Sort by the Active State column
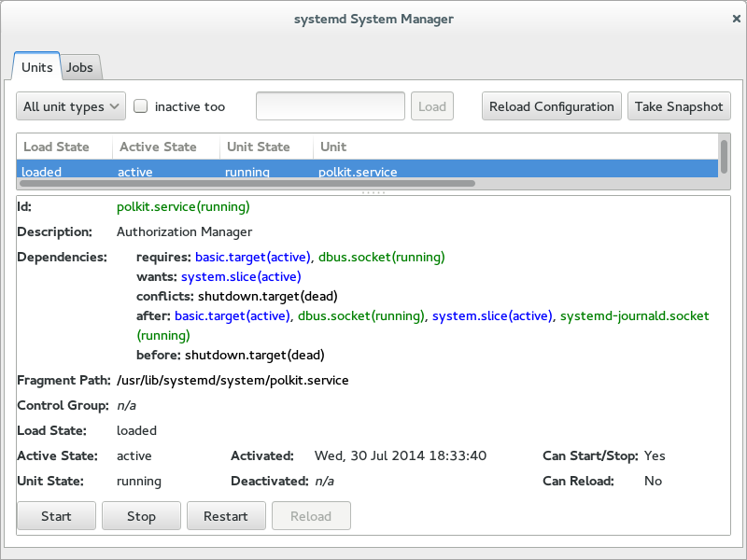Image resolution: width=747 pixels, height=560 pixels. coord(165,147)
